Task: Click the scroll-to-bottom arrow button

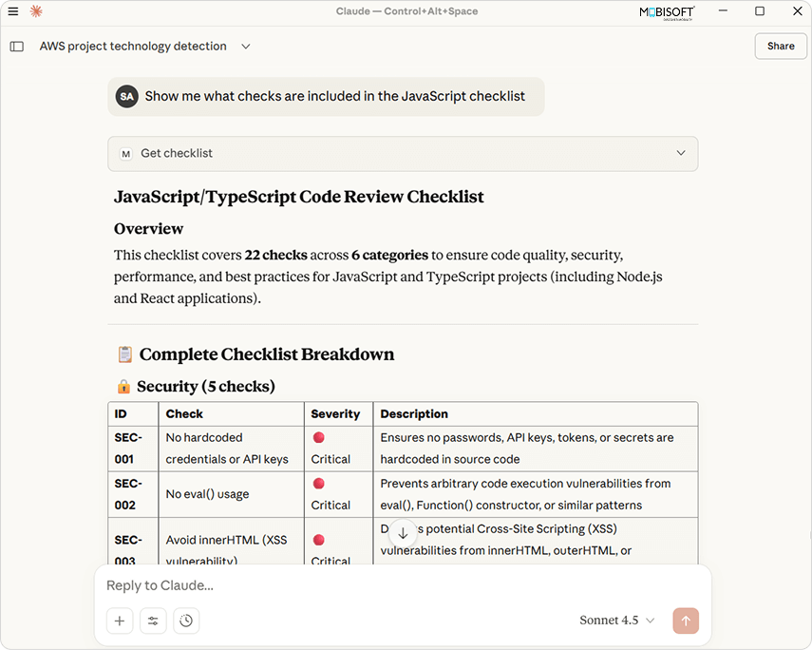Action: (x=403, y=534)
